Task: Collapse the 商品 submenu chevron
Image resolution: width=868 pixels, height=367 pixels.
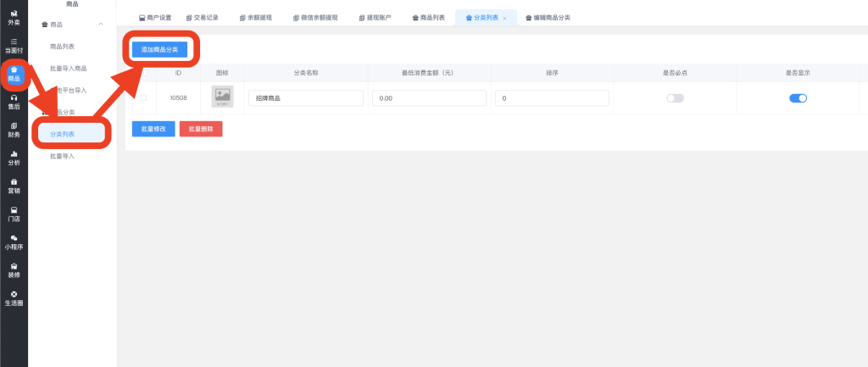Action: [101, 25]
